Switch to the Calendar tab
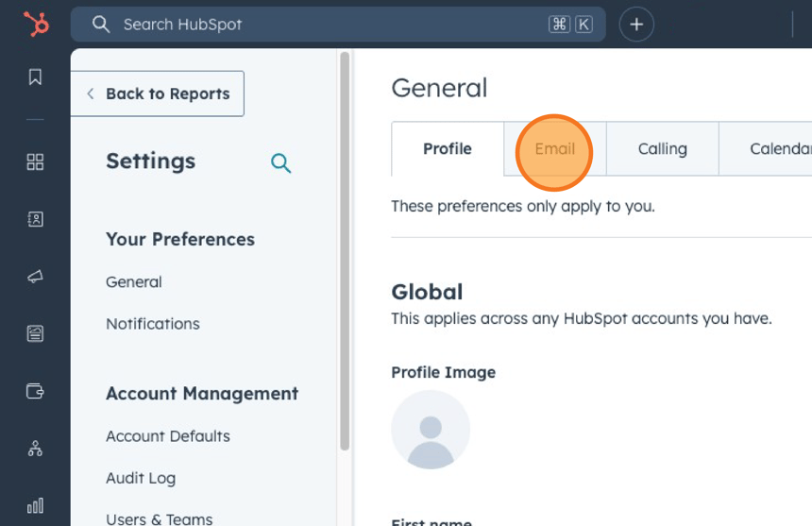 (766, 149)
